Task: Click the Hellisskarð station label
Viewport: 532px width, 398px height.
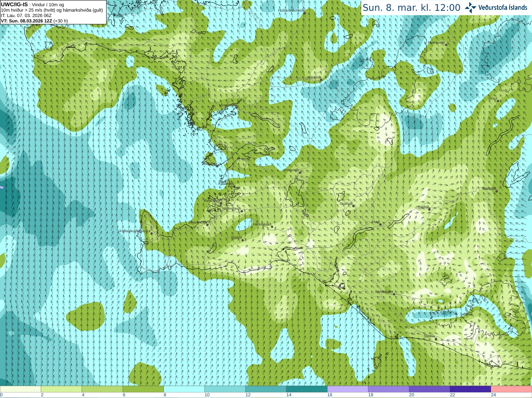Action: pyautogui.click(x=262, y=224)
